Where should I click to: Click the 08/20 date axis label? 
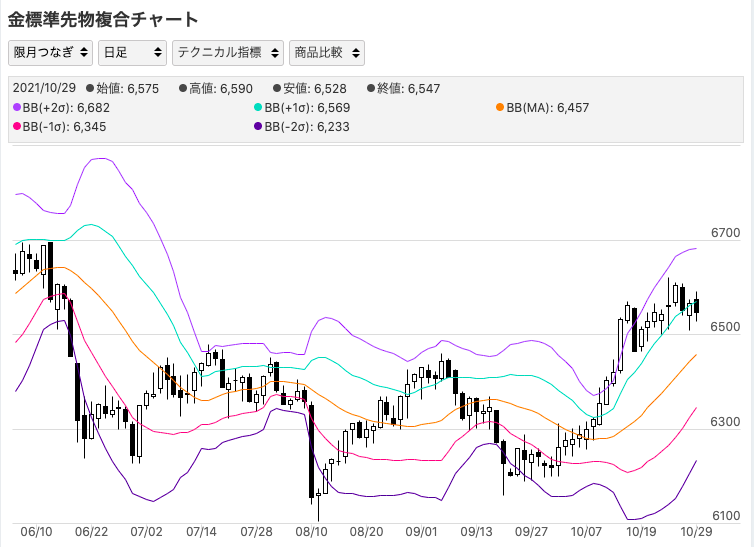[x=366, y=532]
